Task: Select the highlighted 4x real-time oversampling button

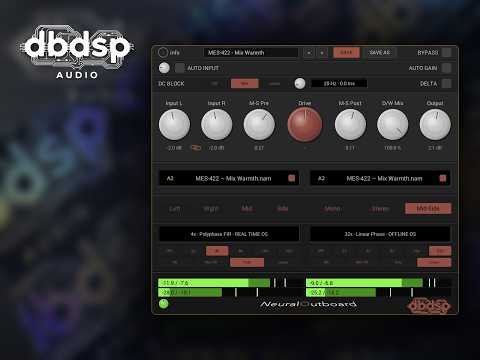Action: tap(217, 251)
